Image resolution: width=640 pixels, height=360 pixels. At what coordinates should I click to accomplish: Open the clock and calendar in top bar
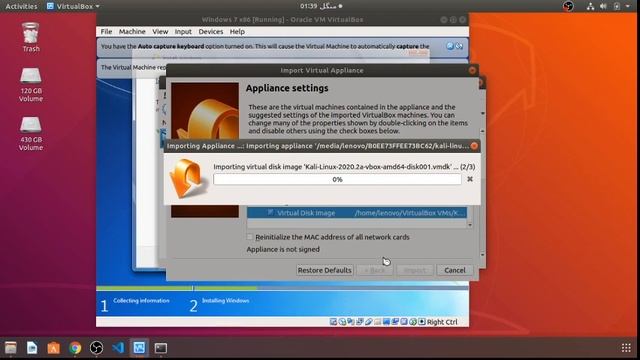pyautogui.click(x=321, y=6)
